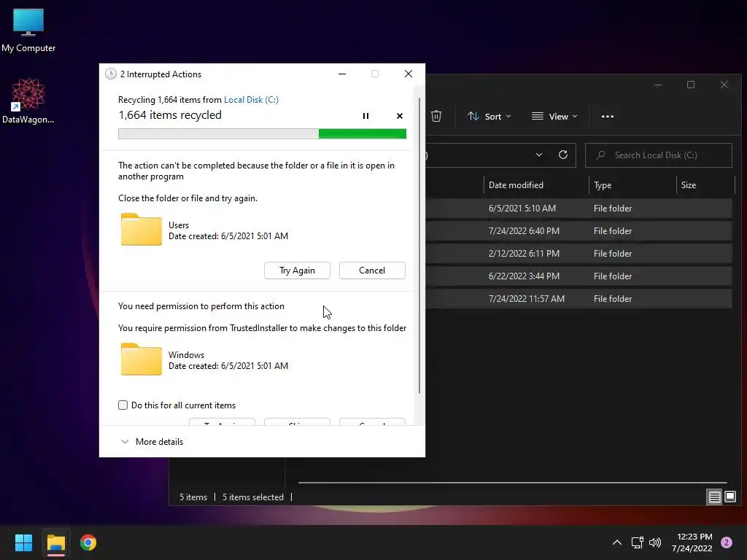Screen dimensions: 747x560
Task: Open the Windows Start menu
Action: tap(23, 542)
